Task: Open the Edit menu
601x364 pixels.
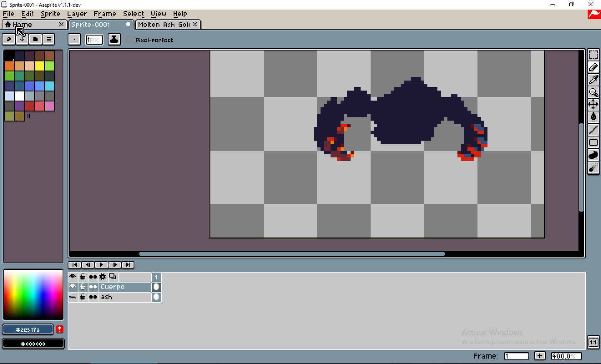Action: point(28,14)
